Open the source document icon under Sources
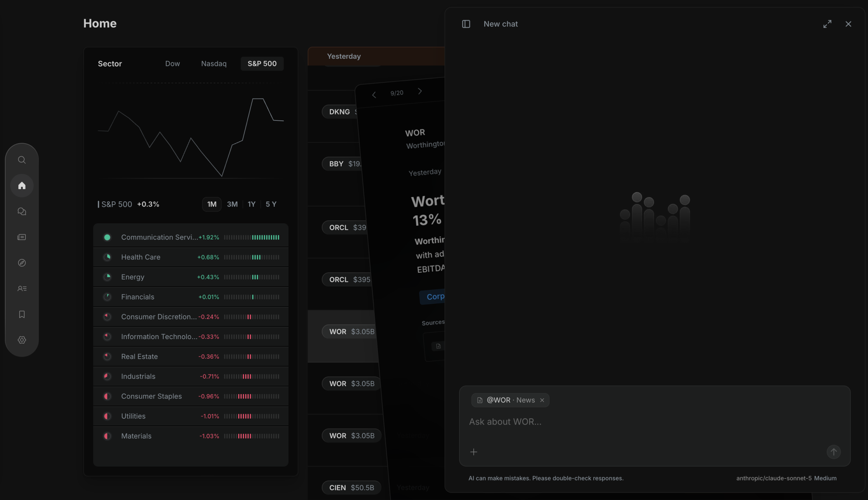 [x=438, y=346]
